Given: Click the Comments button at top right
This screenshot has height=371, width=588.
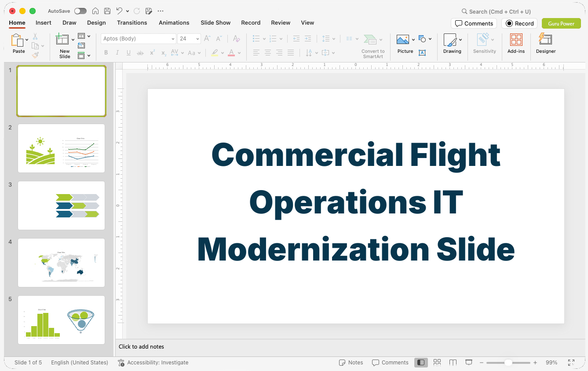Looking at the screenshot, I should pyautogui.click(x=474, y=23).
